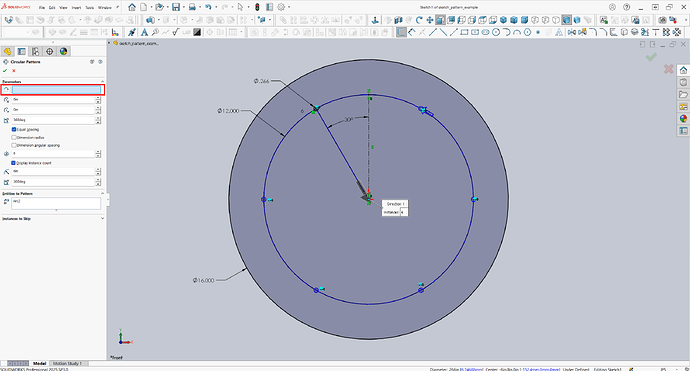Open the File menu

42,7
